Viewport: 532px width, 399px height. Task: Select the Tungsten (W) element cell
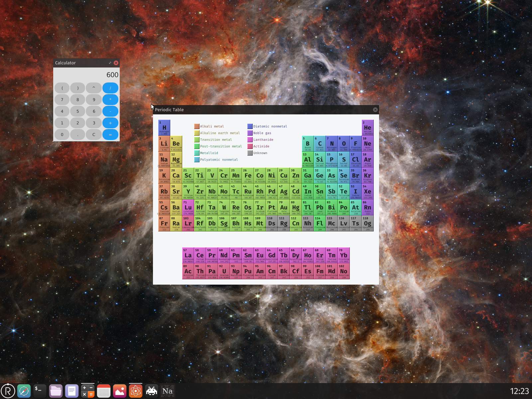click(x=224, y=207)
